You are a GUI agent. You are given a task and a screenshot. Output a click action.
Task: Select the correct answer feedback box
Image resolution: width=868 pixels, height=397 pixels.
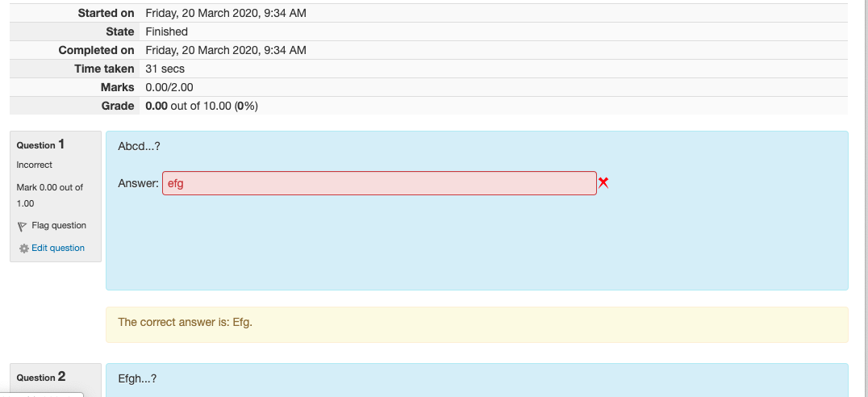click(477, 324)
